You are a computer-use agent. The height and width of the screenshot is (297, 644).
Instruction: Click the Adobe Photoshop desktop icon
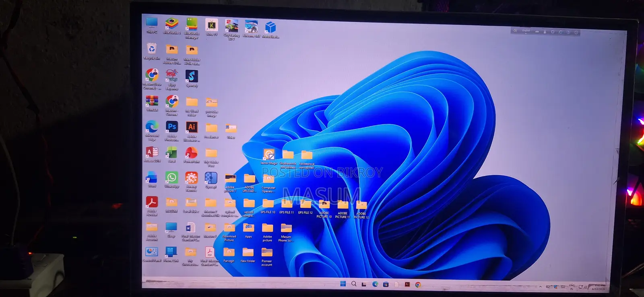(x=172, y=131)
